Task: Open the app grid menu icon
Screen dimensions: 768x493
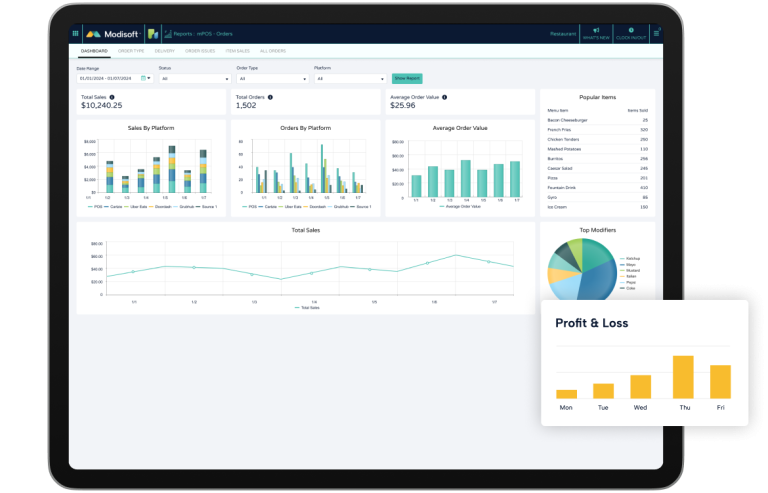Action: (76, 33)
